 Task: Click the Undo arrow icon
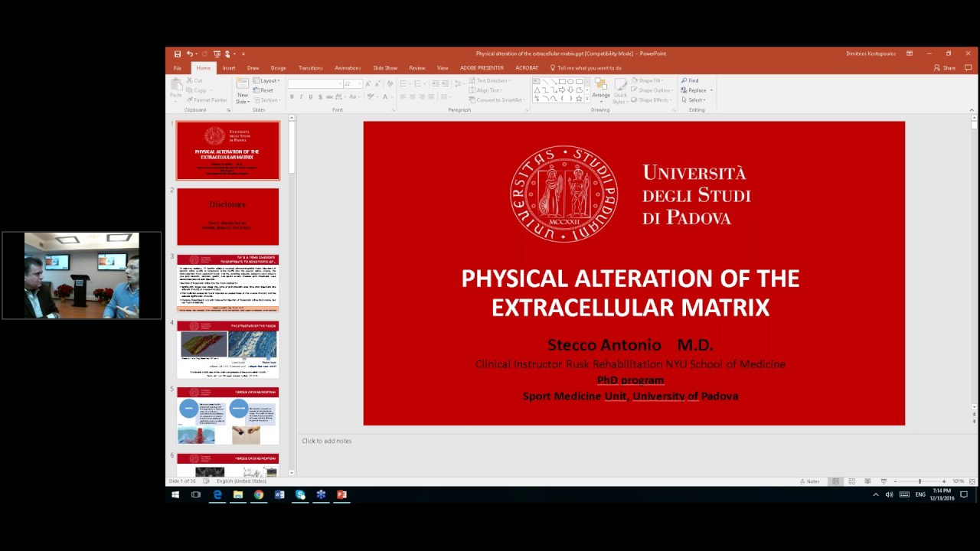[x=189, y=54]
